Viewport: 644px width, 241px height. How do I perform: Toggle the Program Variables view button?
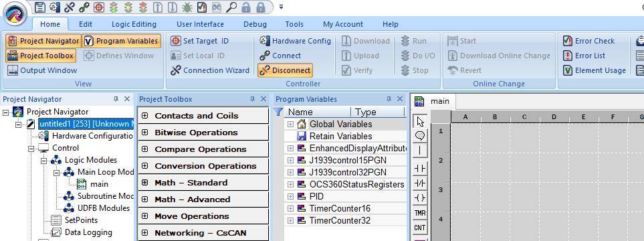coord(121,41)
